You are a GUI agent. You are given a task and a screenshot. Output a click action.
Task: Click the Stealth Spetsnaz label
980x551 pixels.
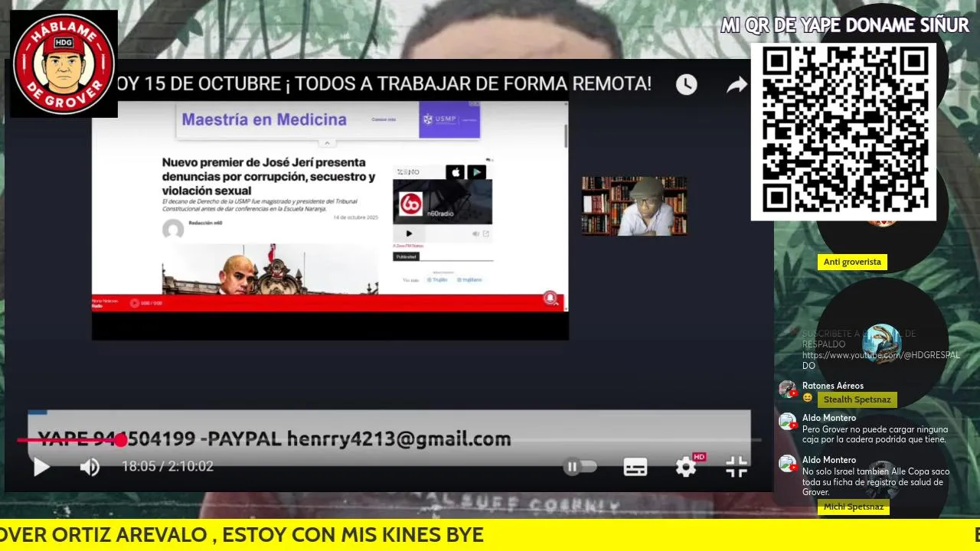857,399
